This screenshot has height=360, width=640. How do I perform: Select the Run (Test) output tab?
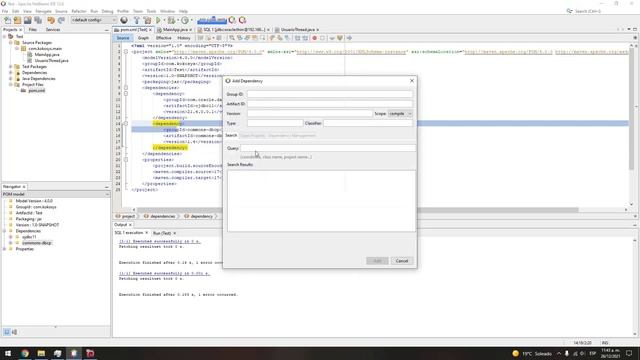tap(162, 233)
